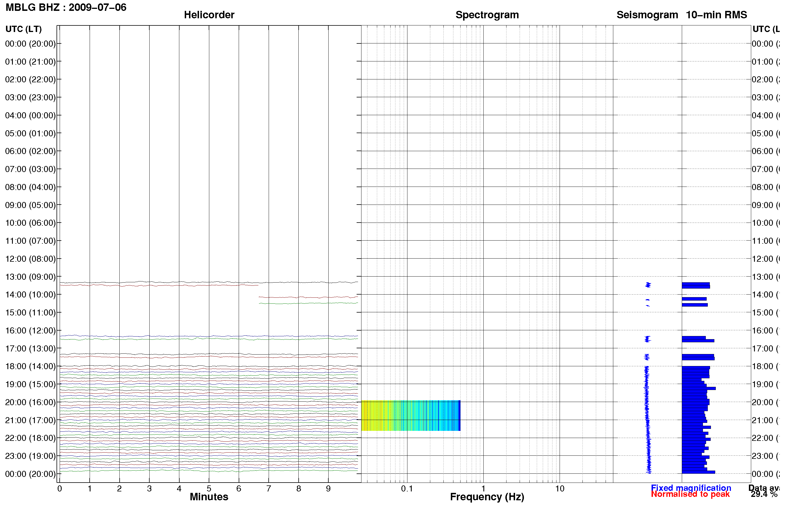This screenshot has height=508, width=812.
Task: Click the RMS bar at 14:10
Action: 694,299
